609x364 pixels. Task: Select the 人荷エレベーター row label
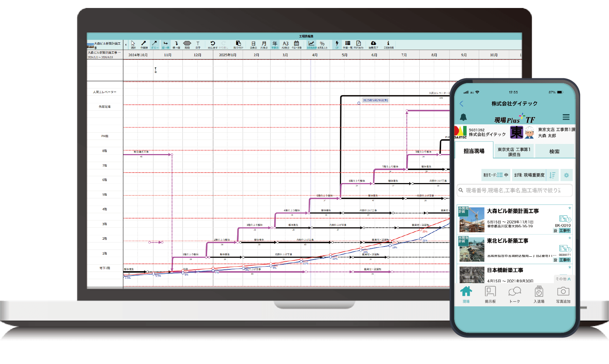104,92
